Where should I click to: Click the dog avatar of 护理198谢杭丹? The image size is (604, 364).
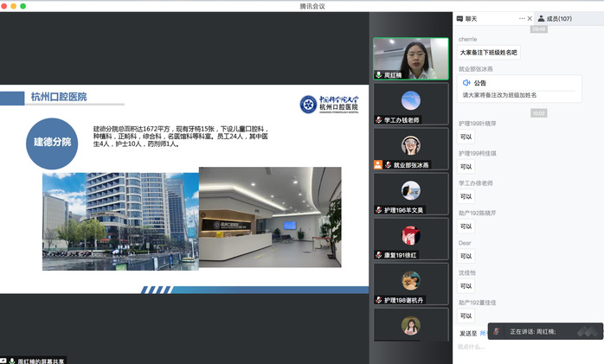coord(411,280)
